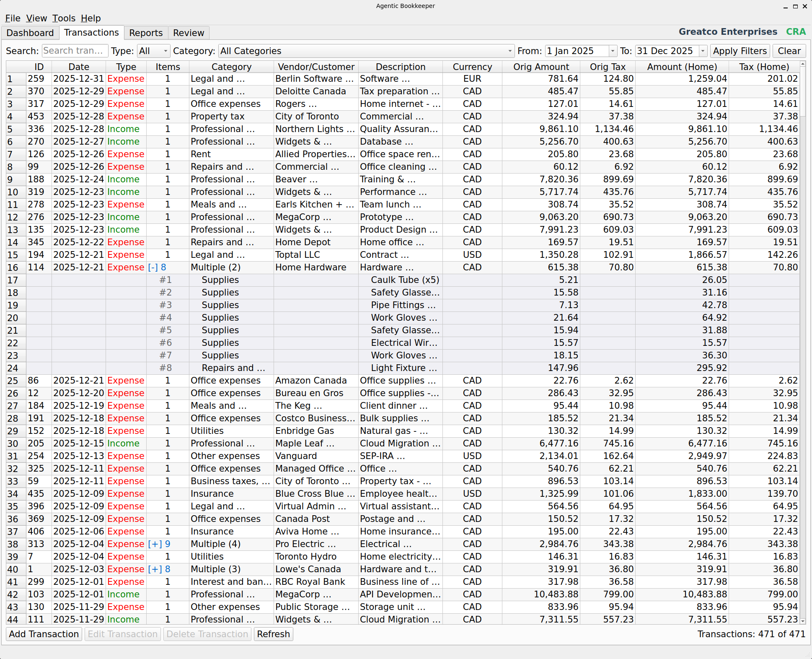Open the Type filter dropdown
The image size is (812, 659).
153,51
